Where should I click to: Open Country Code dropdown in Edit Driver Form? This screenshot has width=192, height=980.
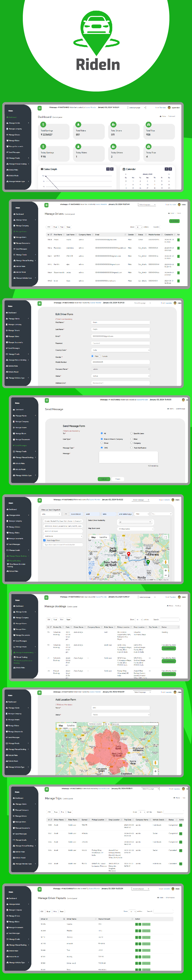121,350
